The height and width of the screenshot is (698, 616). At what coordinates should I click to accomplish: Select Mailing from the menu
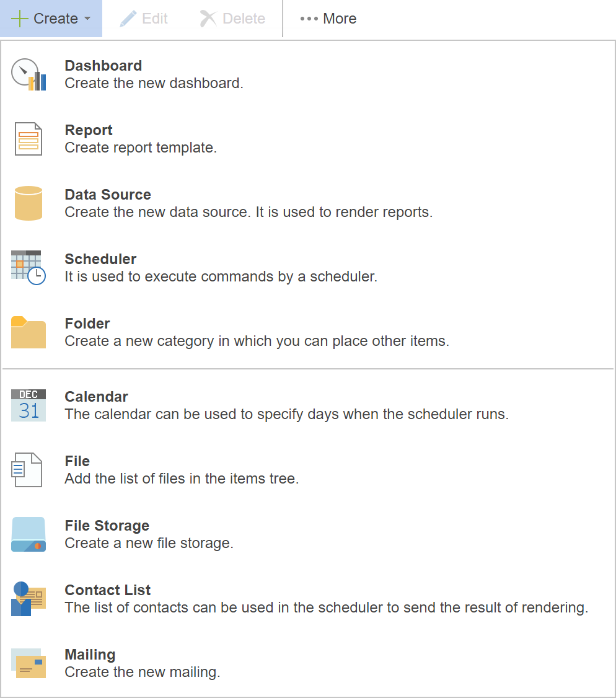[90, 655]
